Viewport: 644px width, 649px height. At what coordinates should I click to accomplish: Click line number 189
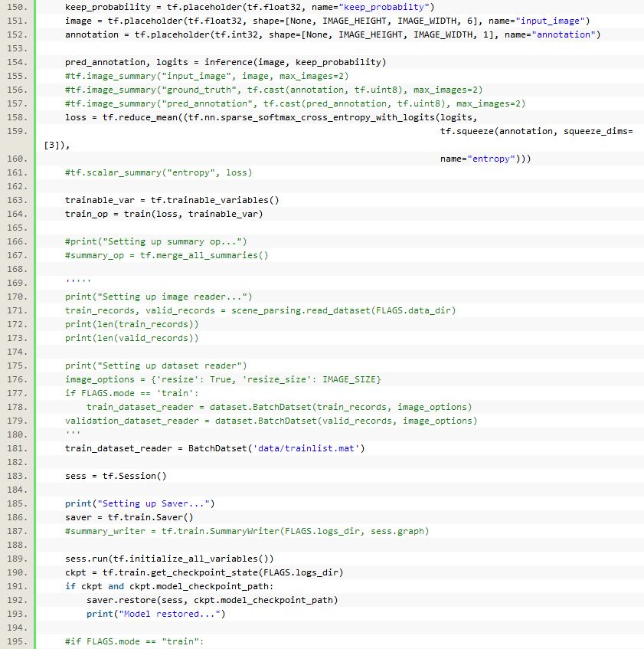17,559
